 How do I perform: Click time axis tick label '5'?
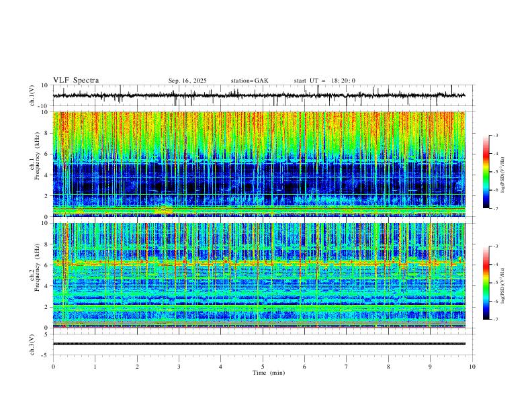(263, 367)
